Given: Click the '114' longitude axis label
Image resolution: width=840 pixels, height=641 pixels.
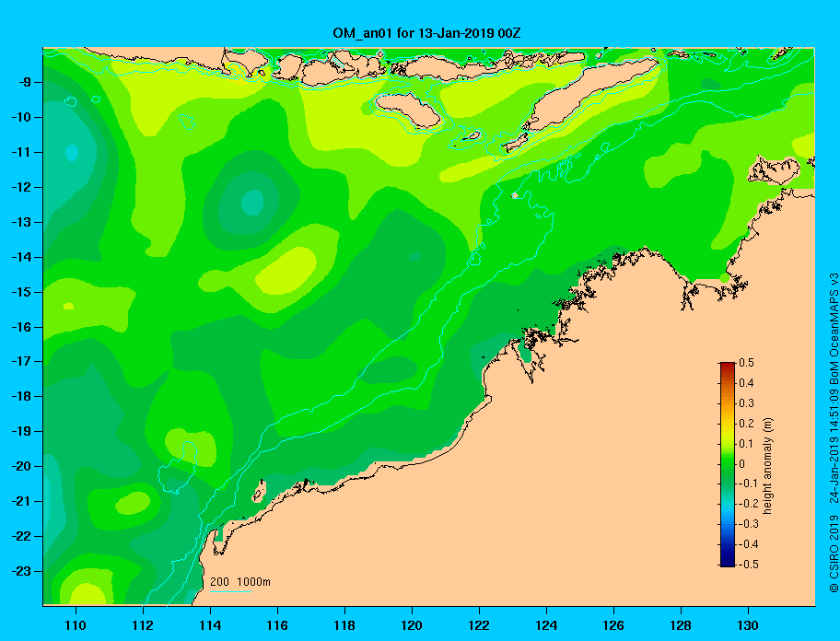Looking at the screenshot, I should [x=210, y=625].
